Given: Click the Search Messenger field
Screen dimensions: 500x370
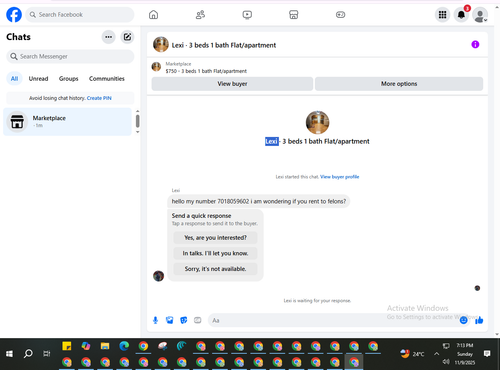Looking at the screenshot, I should click(70, 56).
